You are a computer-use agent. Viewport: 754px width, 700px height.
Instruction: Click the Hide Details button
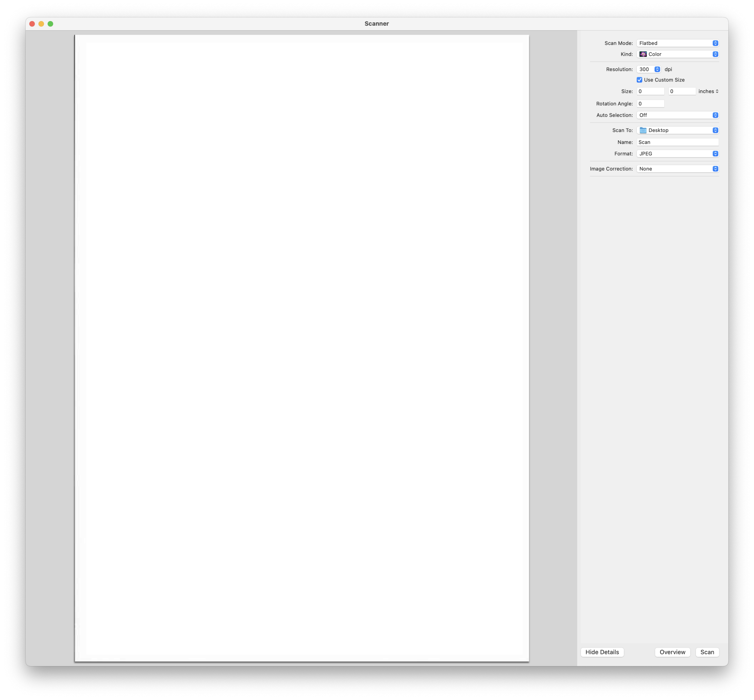point(602,652)
